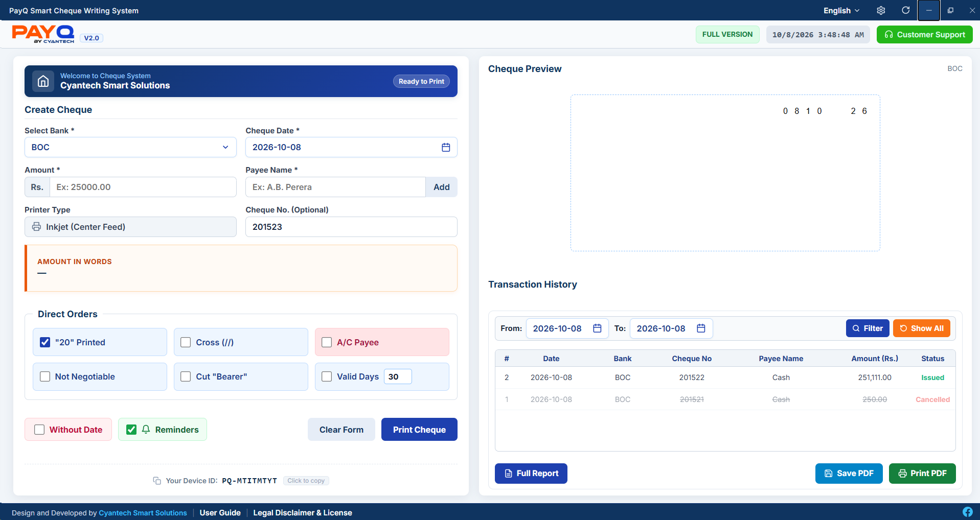Click the Amount input field

pos(143,187)
